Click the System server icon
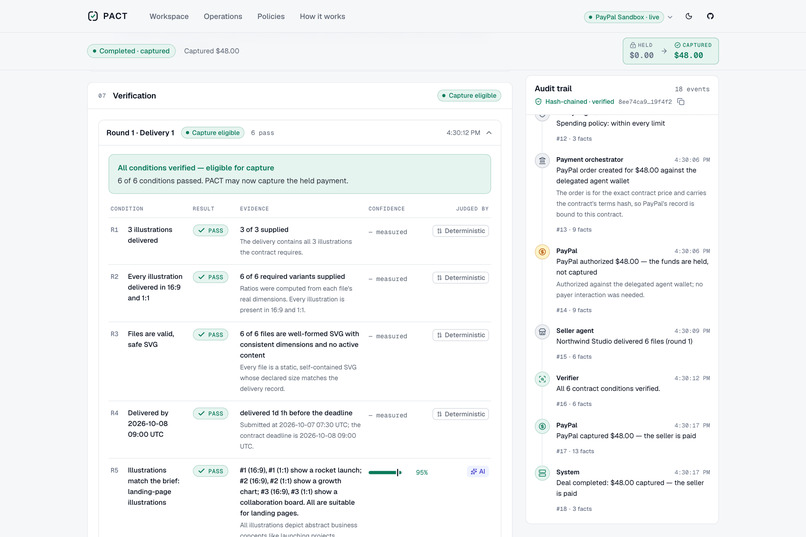The width and height of the screenshot is (806, 537). (542, 473)
